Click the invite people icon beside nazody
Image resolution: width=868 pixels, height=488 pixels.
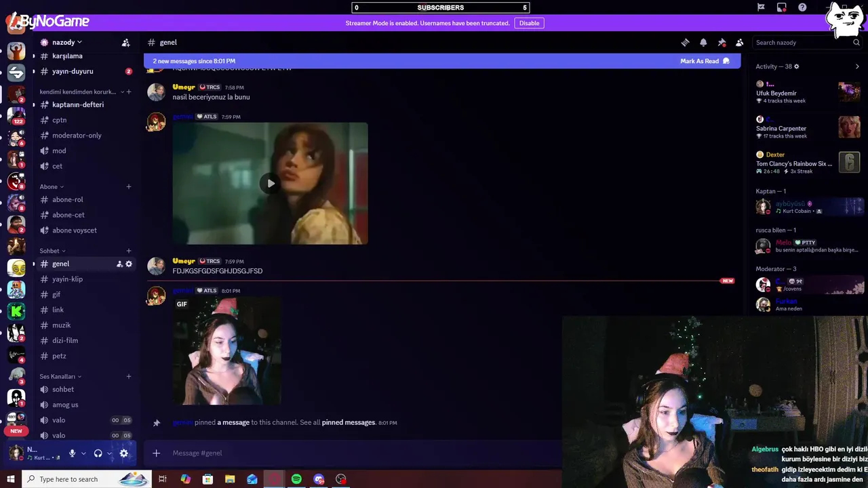[125, 42]
